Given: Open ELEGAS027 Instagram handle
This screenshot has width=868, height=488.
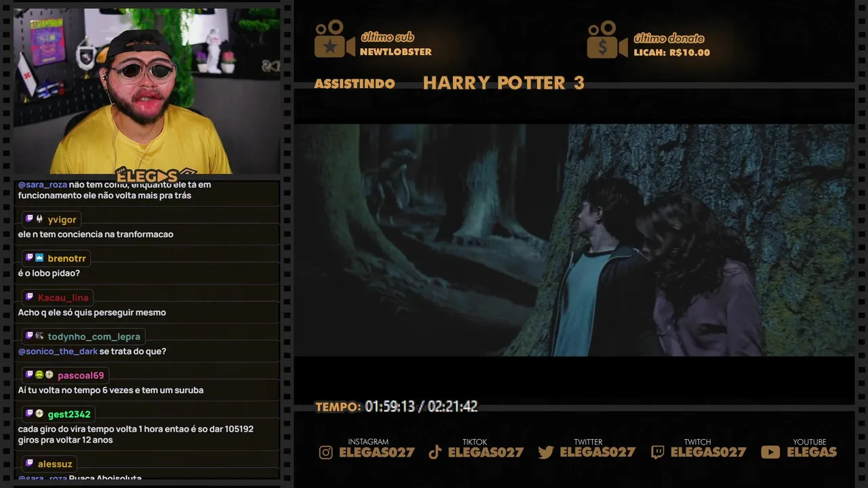Looking at the screenshot, I should (377, 453).
